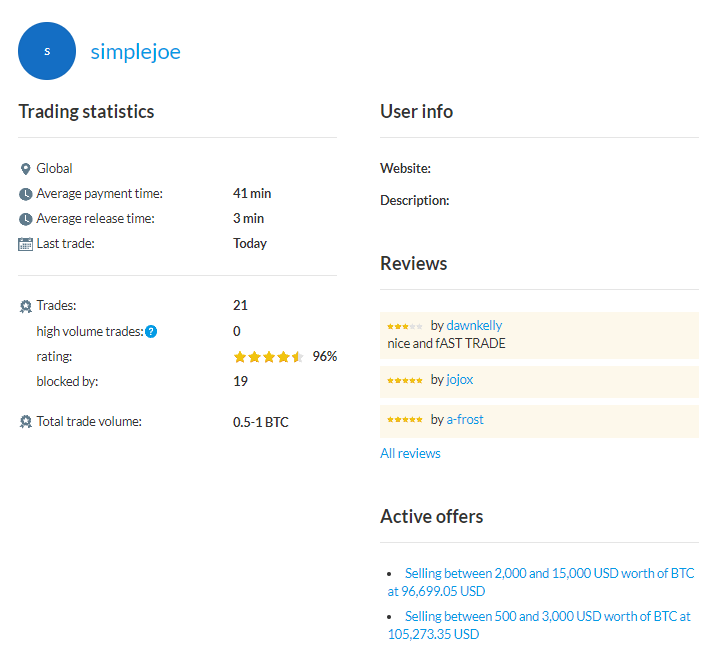710x646 pixels.
Task: Select the 'Today' last trade value
Action: coord(250,244)
